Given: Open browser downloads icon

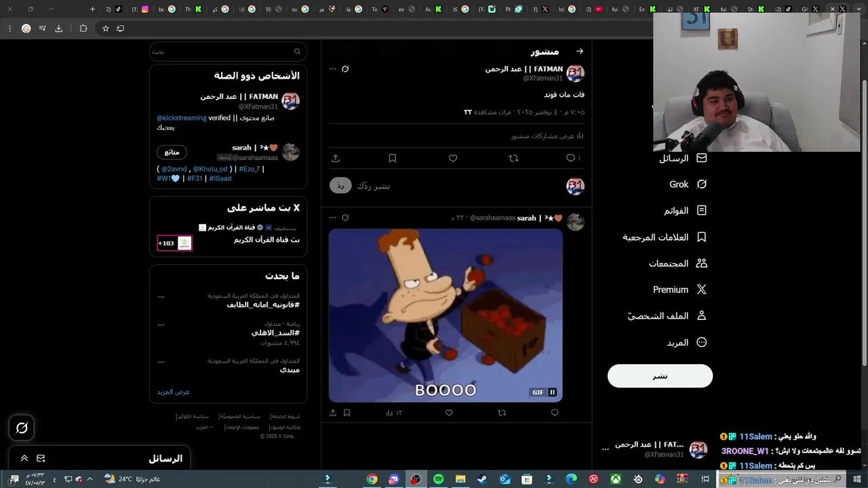Looking at the screenshot, I should tap(58, 28).
